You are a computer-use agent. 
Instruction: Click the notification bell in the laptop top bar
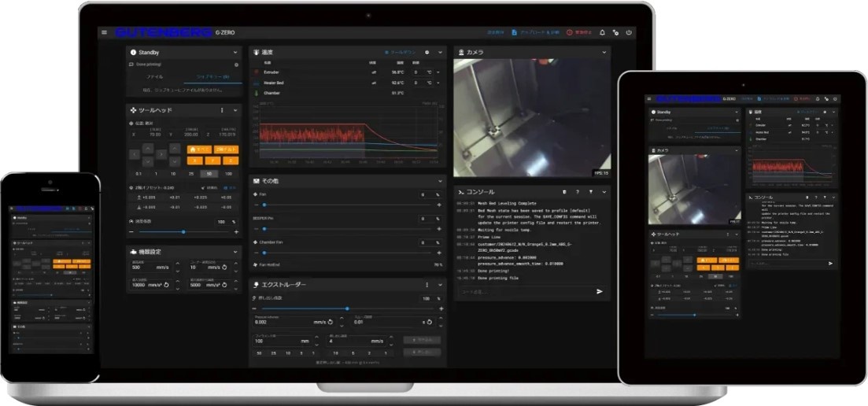coord(602,33)
